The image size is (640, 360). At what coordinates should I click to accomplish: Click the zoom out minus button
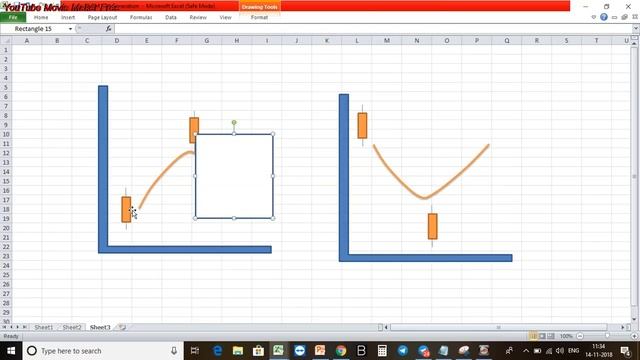click(x=580, y=336)
